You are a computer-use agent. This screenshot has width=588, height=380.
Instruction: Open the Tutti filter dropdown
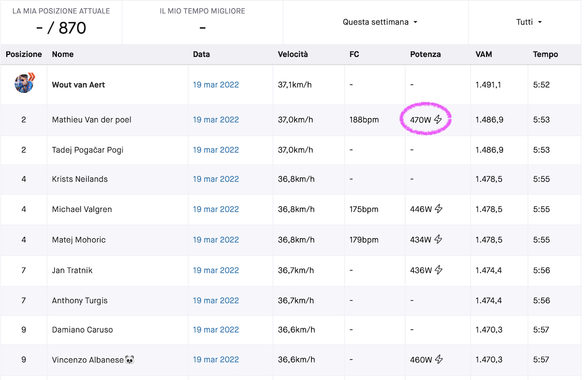click(529, 22)
